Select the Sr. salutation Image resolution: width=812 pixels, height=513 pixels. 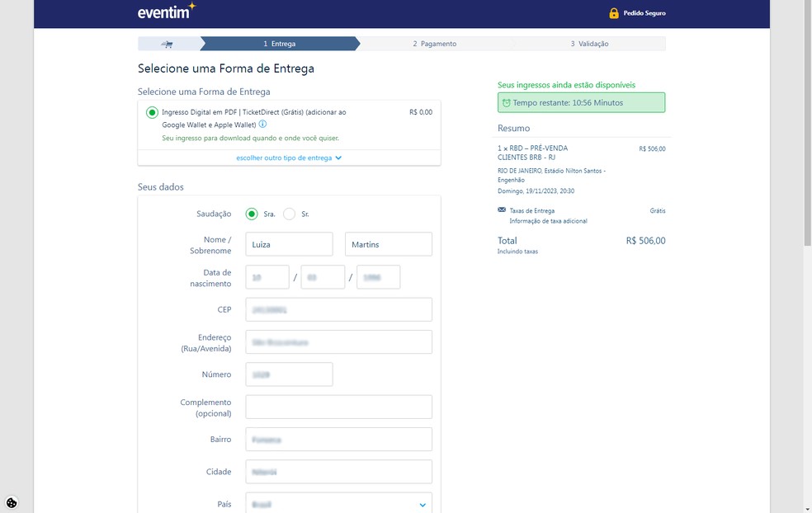tap(289, 214)
